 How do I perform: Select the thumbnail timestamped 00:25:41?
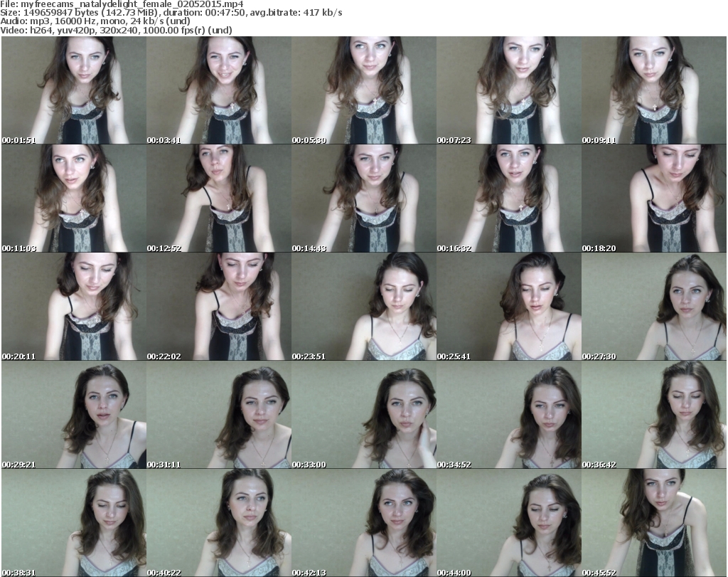coord(509,307)
